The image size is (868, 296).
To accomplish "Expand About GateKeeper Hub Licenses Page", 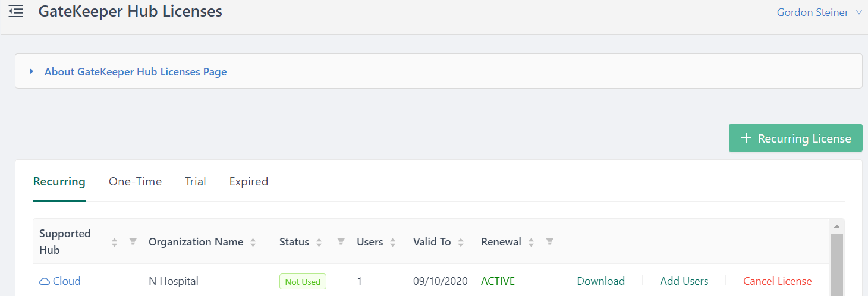I will click(x=136, y=72).
